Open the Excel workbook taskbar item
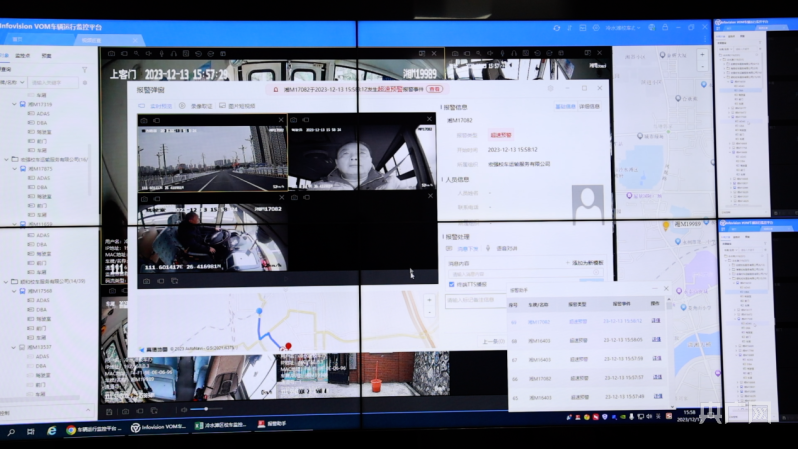Screen dimensions: 798x449 (x=221, y=425)
